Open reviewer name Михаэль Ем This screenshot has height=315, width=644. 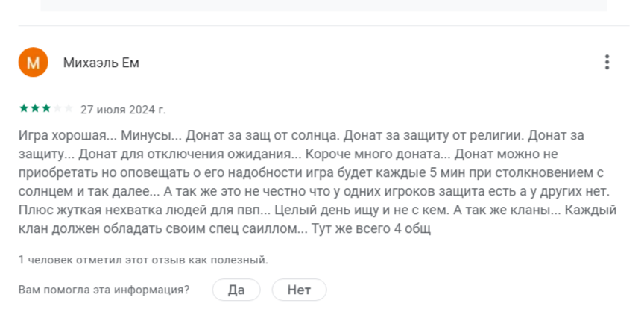click(101, 63)
